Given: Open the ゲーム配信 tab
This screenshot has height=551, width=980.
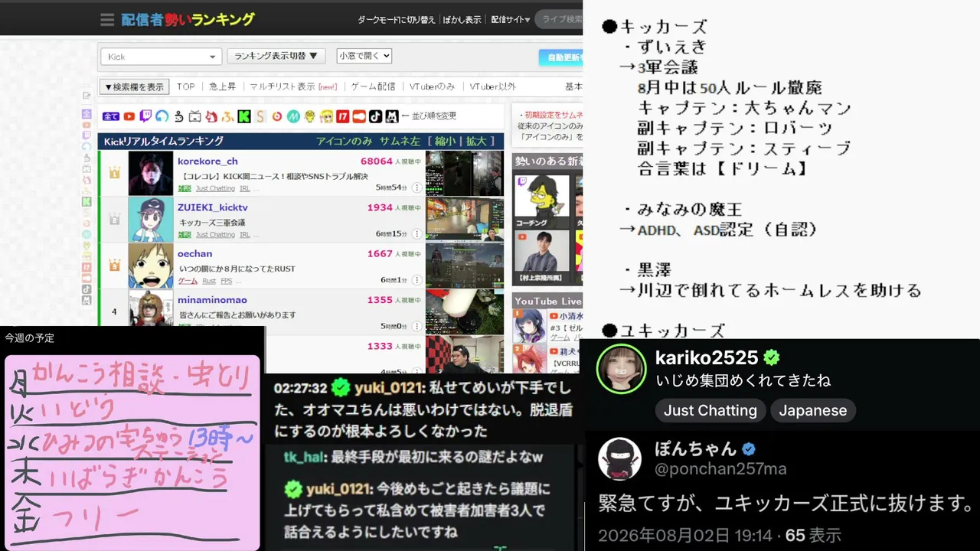Looking at the screenshot, I should [373, 87].
